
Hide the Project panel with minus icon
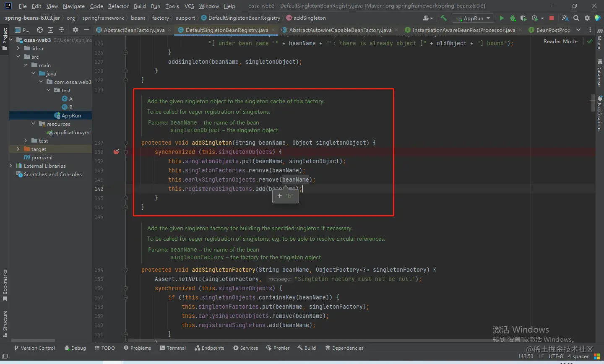[x=86, y=30]
